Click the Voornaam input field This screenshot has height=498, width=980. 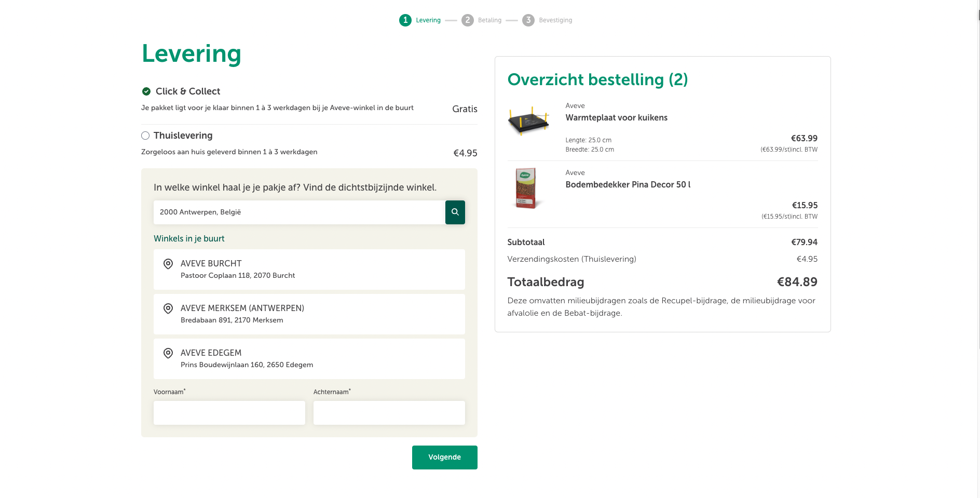[x=229, y=413]
